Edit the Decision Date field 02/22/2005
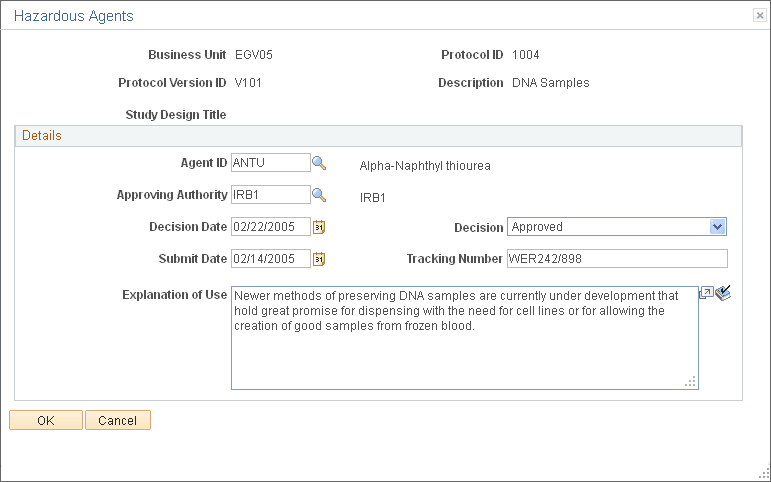Image resolution: width=771 pixels, height=482 pixels. [x=271, y=227]
